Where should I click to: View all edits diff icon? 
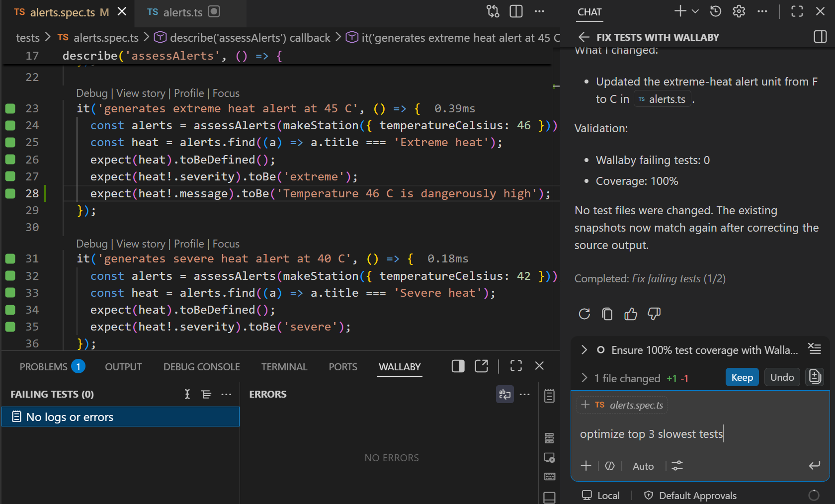click(x=815, y=377)
